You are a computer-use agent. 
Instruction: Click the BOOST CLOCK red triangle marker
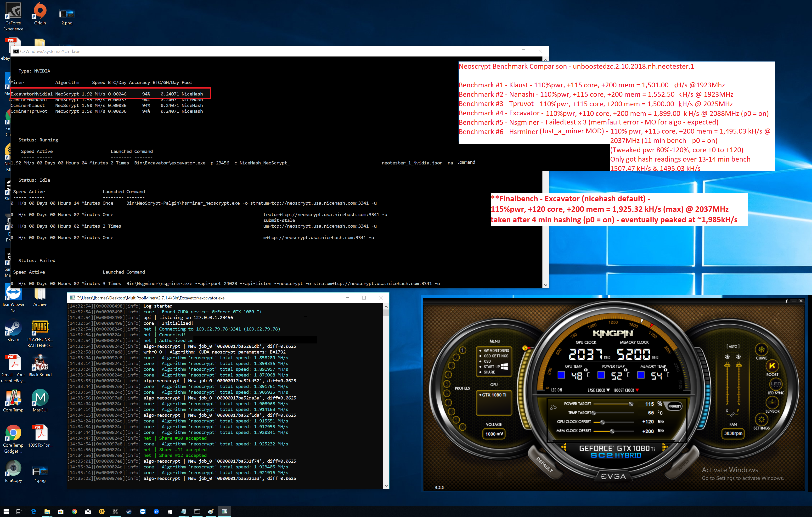point(637,390)
